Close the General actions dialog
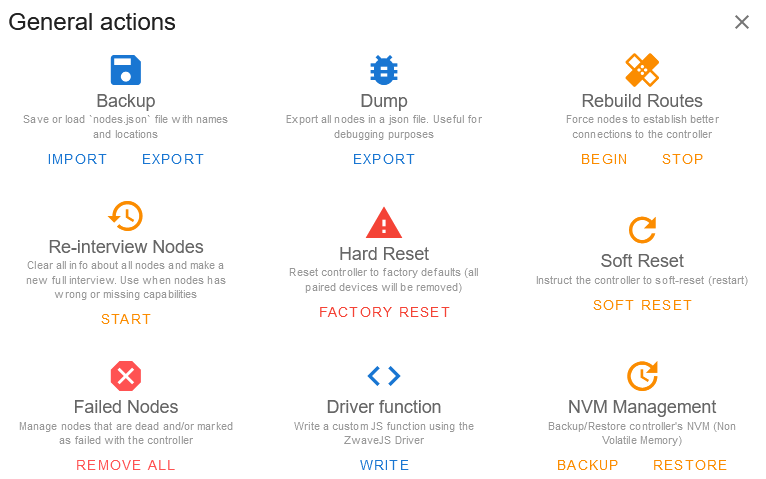 tap(742, 22)
